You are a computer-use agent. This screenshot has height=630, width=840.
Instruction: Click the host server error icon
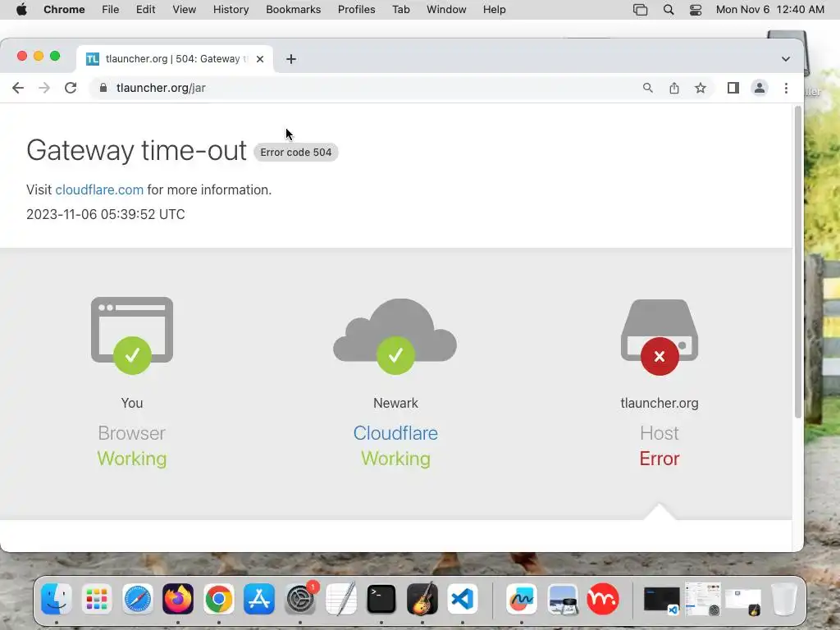(x=660, y=337)
